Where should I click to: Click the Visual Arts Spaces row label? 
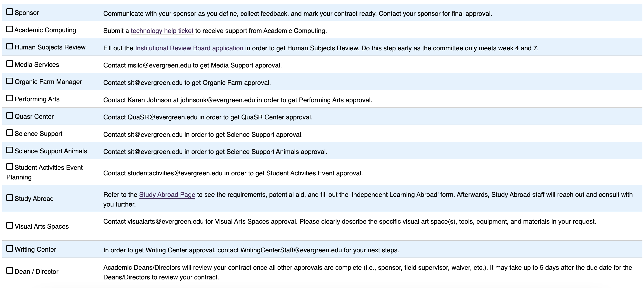(42, 226)
